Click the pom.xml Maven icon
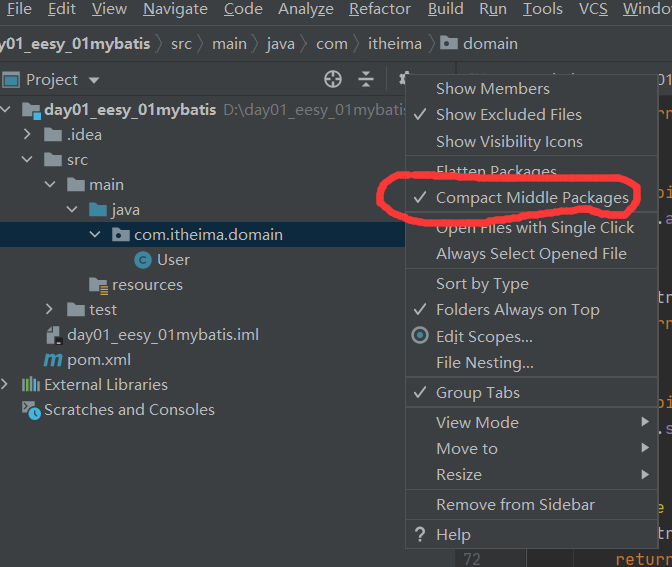 click(53, 360)
